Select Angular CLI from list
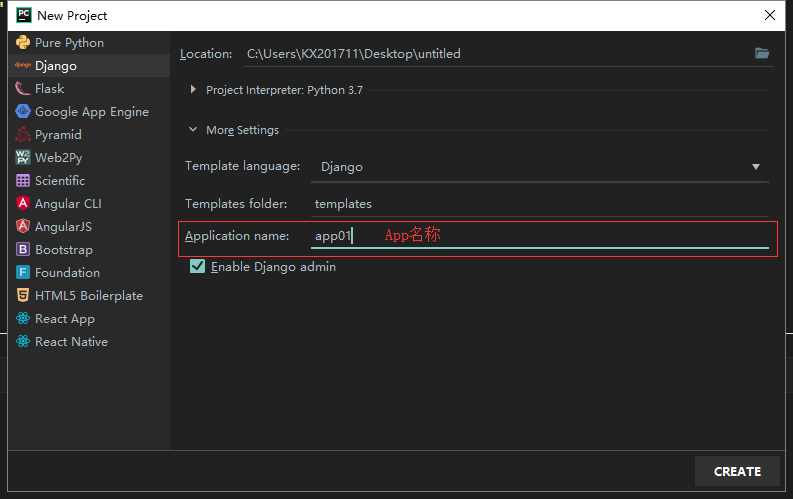 tap(89, 203)
